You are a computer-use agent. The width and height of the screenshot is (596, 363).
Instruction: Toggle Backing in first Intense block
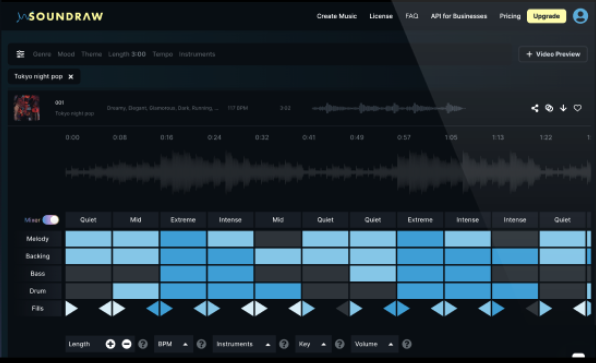(x=230, y=256)
